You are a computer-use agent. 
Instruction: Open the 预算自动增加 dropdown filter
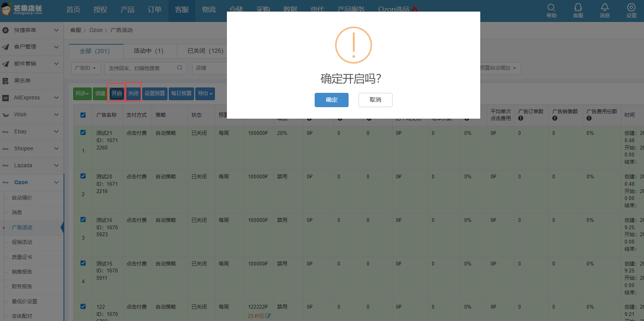[x=500, y=68]
